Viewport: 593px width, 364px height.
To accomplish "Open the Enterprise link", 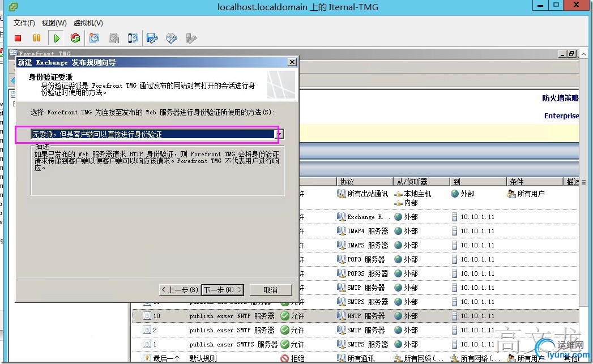I will (x=561, y=115).
